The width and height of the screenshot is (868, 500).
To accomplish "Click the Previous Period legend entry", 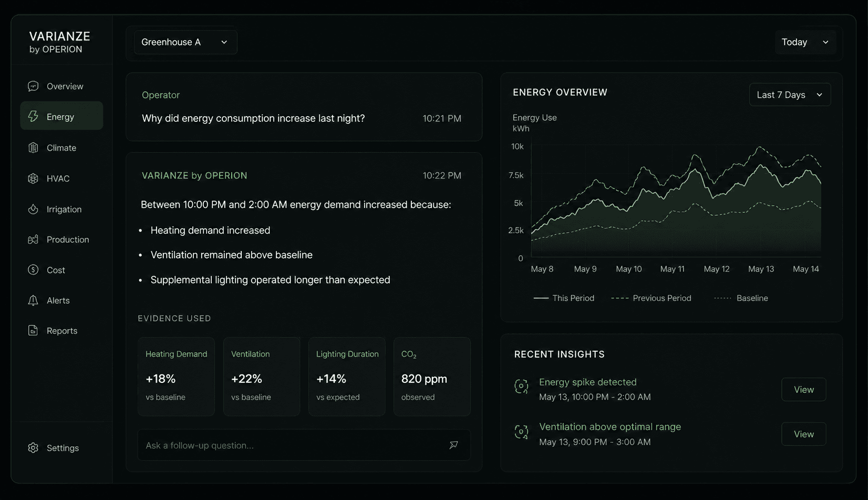I will (x=651, y=298).
